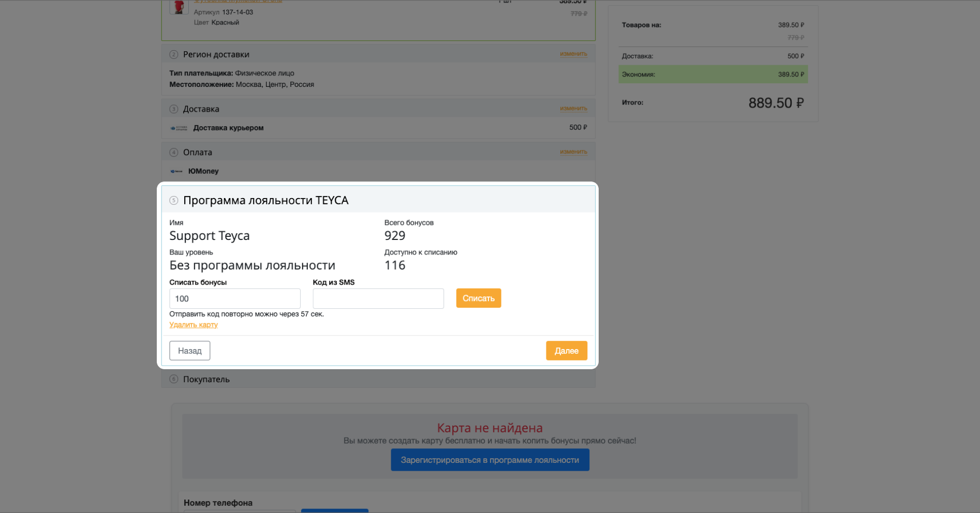Click the red product thumbnail image

pyautogui.click(x=179, y=7)
